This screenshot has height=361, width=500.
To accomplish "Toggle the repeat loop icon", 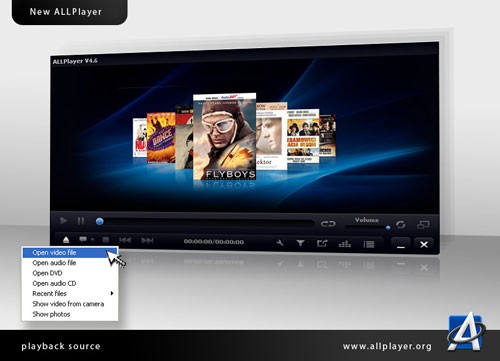I will [x=328, y=224].
